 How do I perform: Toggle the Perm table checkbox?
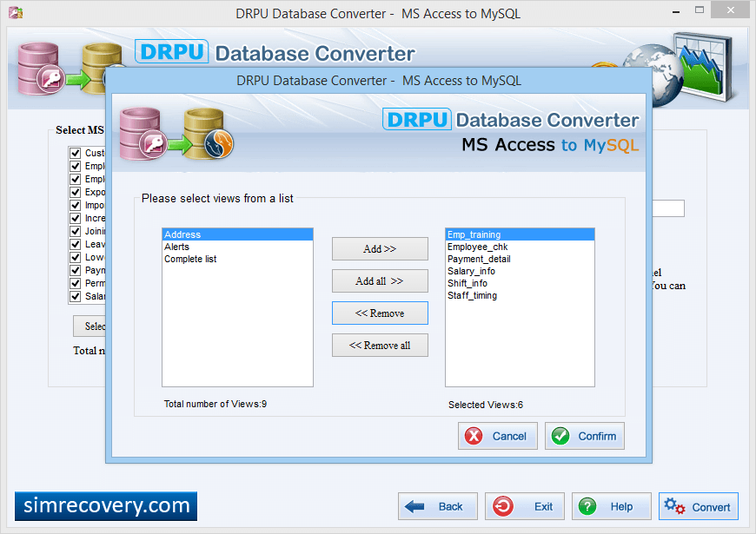click(x=76, y=283)
